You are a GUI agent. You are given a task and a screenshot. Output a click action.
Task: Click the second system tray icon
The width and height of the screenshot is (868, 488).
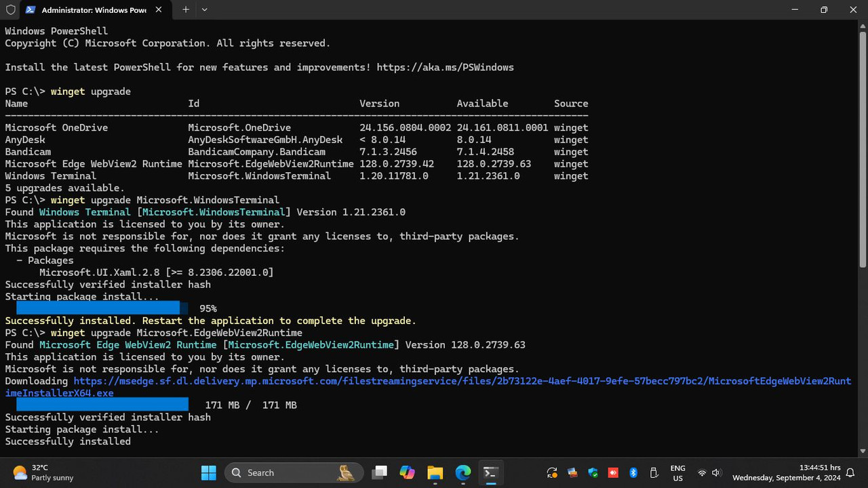(573, 472)
